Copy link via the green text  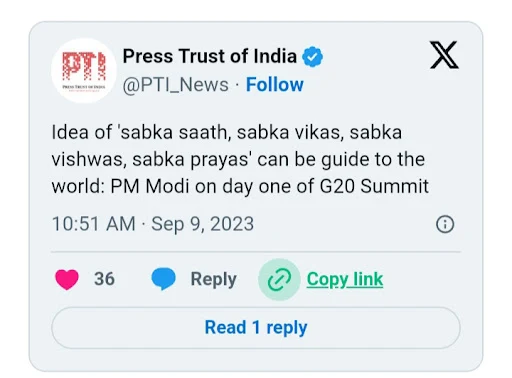click(x=345, y=279)
